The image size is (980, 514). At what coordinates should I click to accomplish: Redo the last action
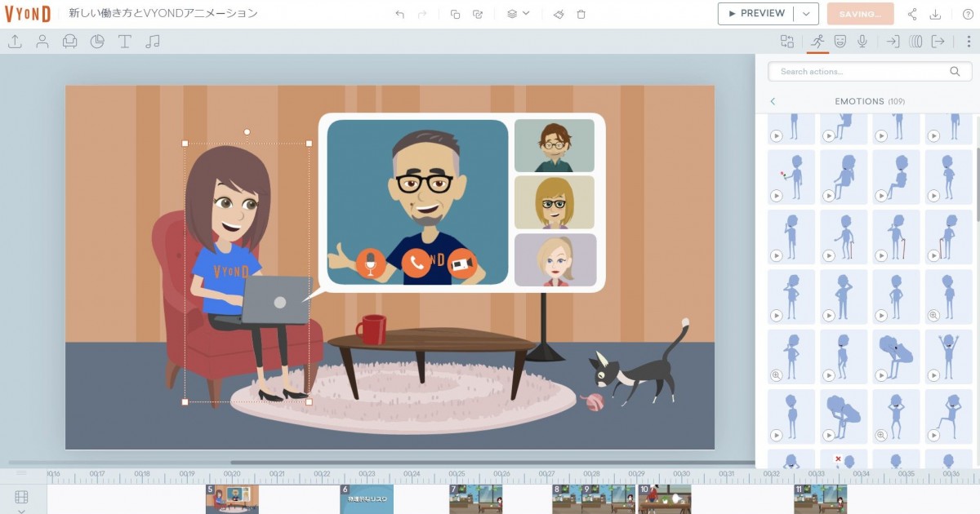[422, 14]
